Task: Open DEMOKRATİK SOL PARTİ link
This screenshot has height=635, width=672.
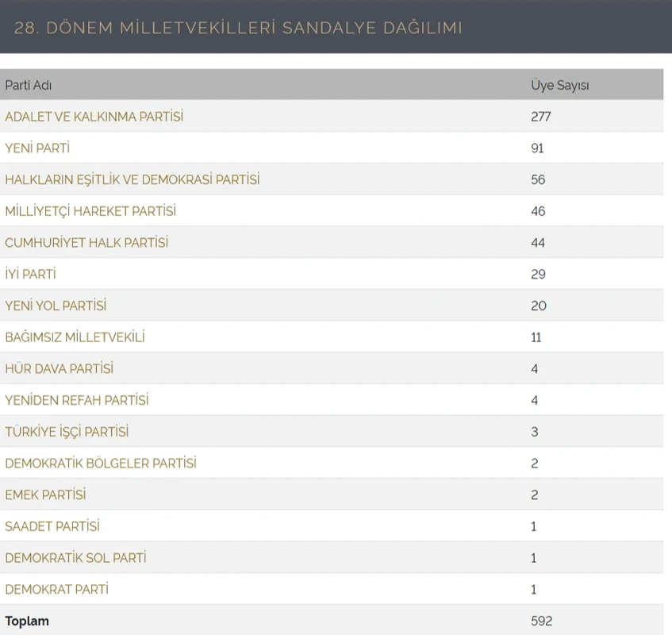Action: [75, 557]
